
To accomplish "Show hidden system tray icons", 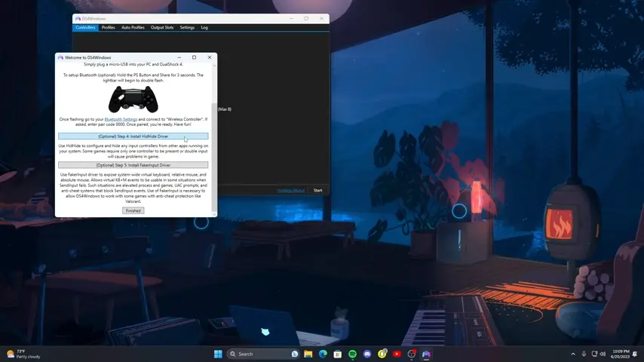I will click(573, 354).
